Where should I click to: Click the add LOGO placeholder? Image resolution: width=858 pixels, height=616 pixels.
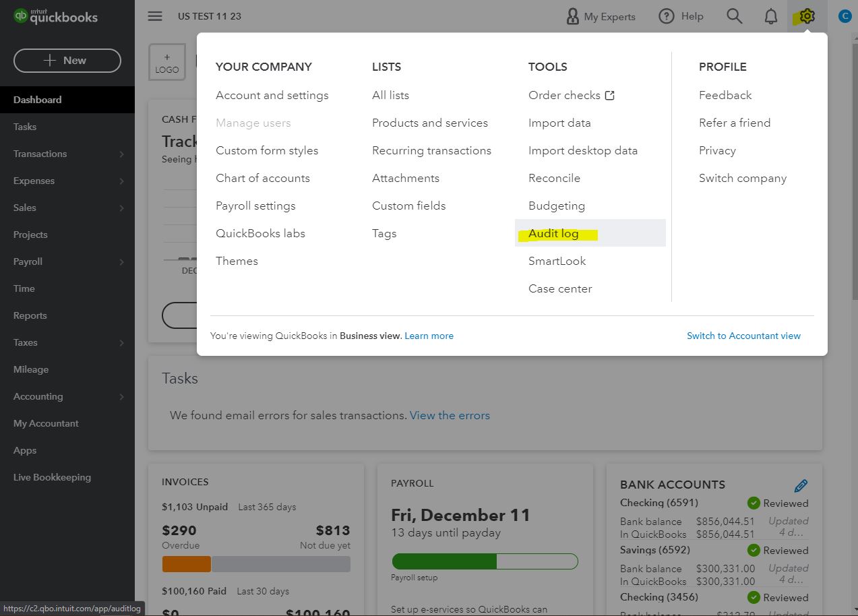(166, 63)
